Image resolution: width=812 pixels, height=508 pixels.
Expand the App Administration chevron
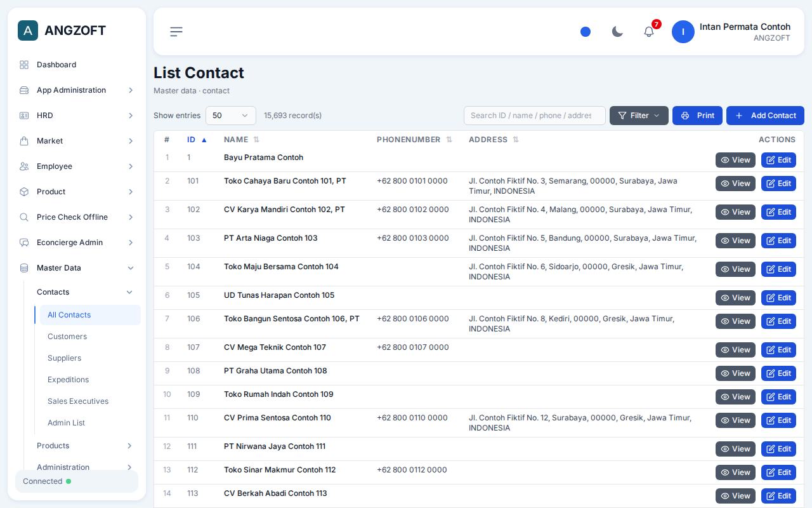pos(131,90)
